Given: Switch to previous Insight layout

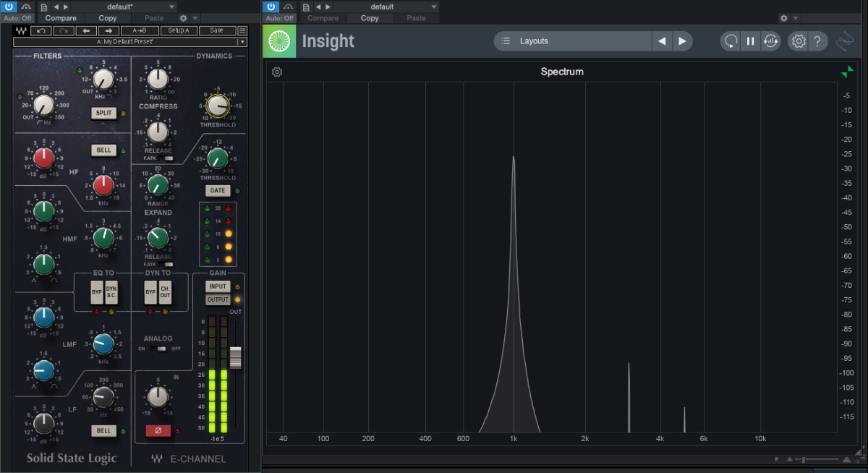Looking at the screenshot, I should click(662, 41).
